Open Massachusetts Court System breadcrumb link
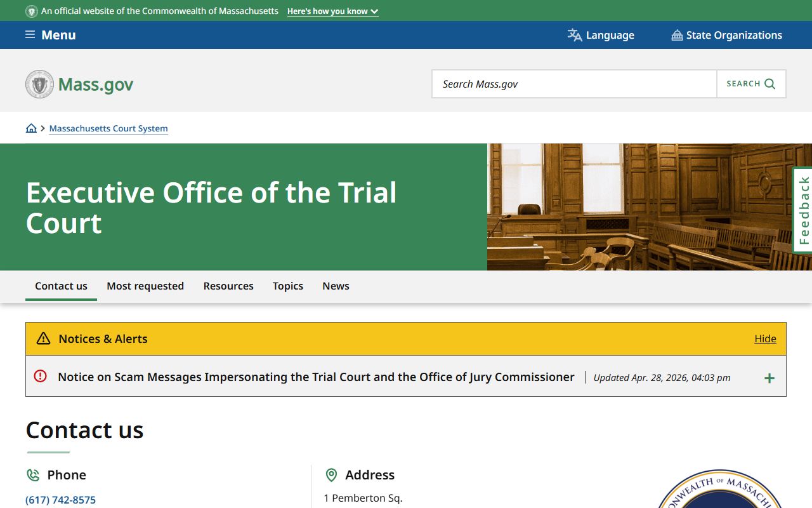 108,128
